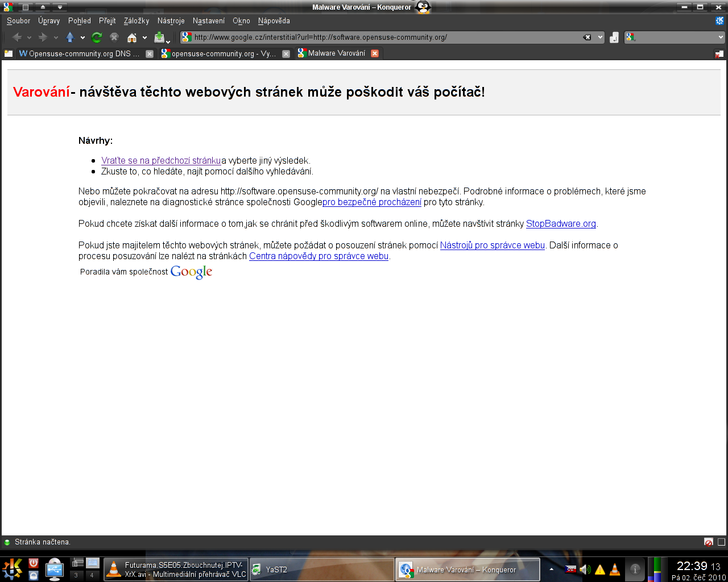This screenshot has width=728, height=582.
Task: Click the yellow warning triangle tray icon
Action: (x=600, y=569)
